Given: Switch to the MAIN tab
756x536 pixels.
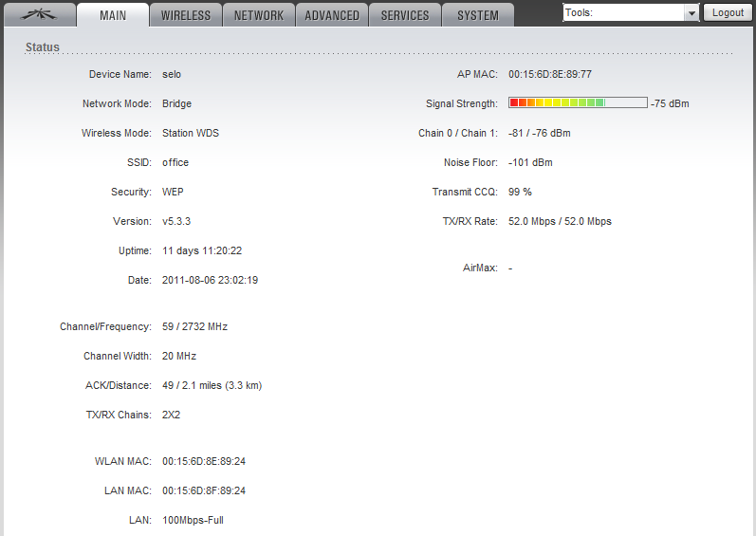Looking at the screenshot, I should [x=113, y=15].
